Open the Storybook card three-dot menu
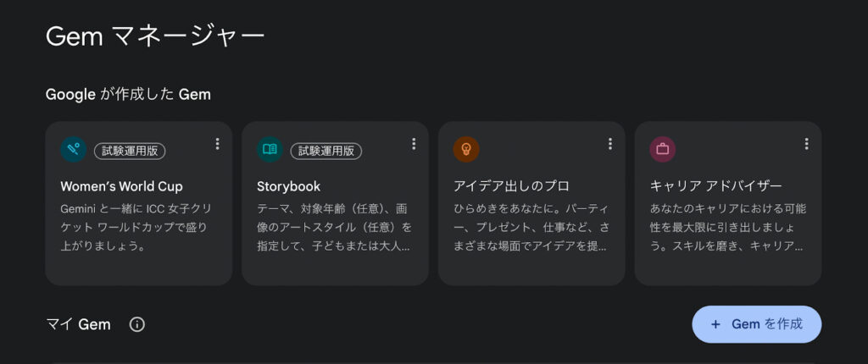The image size is (868, 364). [x=414, y=145]
